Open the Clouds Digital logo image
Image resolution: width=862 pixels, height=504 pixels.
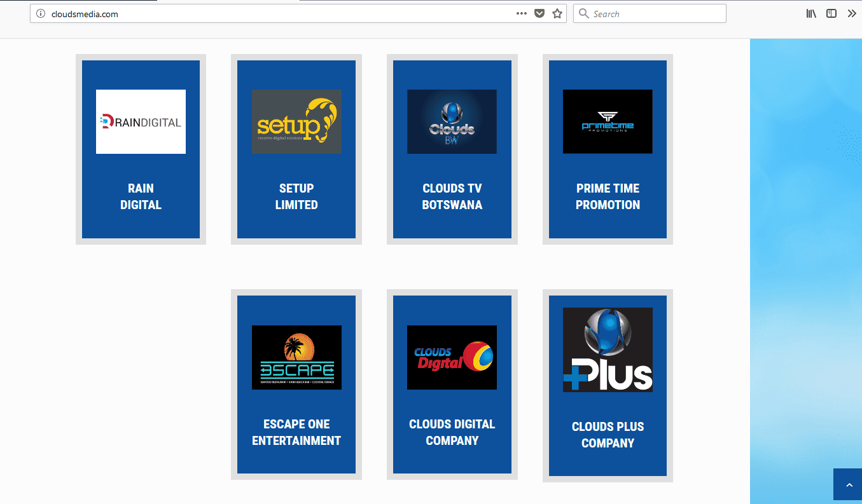point(452,357)
